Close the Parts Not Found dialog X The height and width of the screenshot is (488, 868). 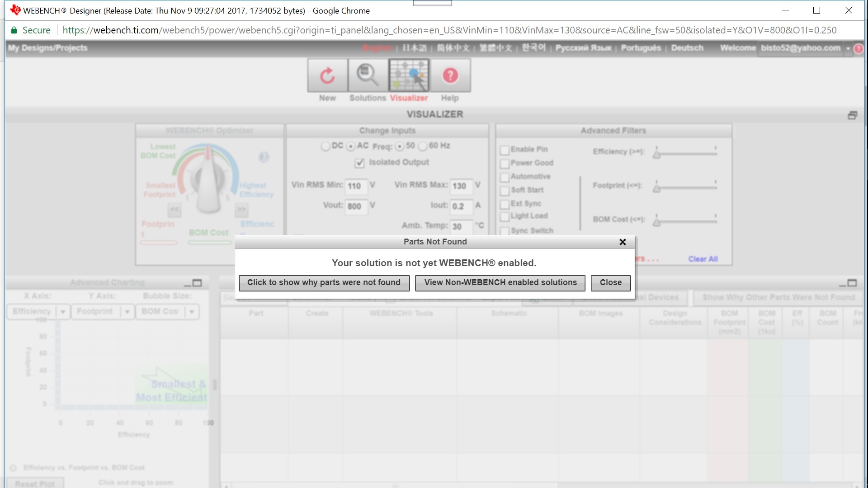pos(623,242)
